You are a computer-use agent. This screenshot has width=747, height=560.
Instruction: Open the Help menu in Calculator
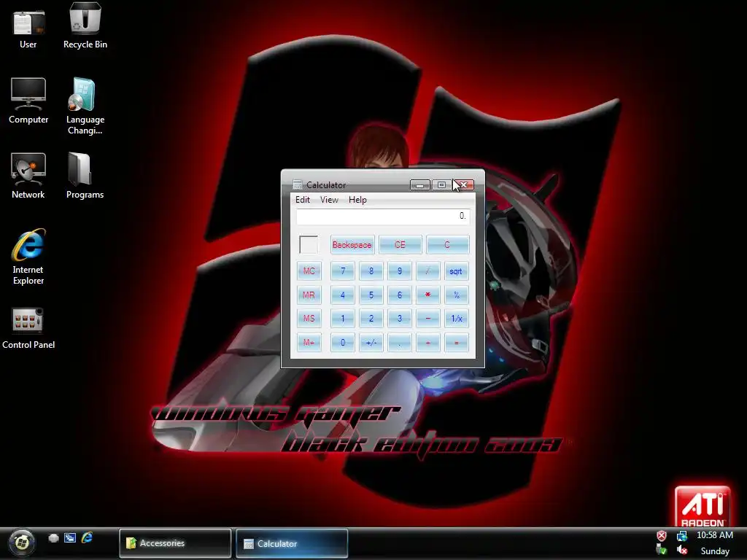tap(357, 200)
